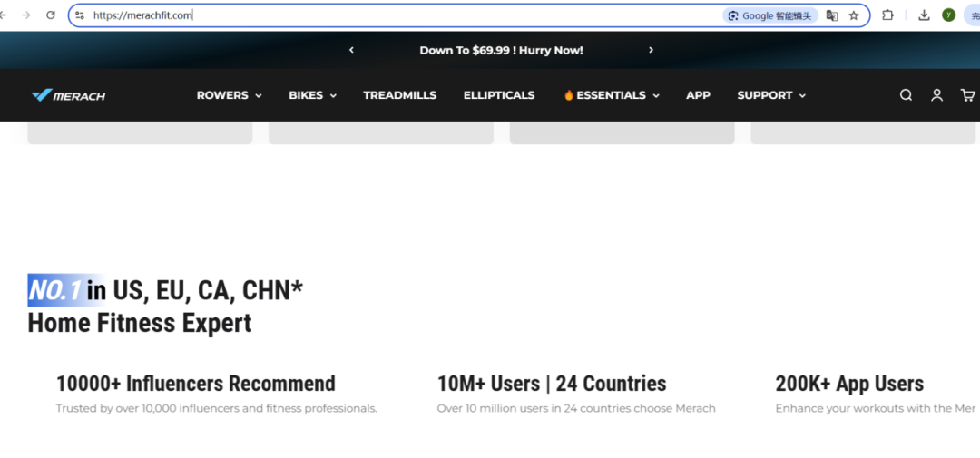This screenshot has height=458, width=980.
Task: Show previous announcement with left arrow
Action: click(351, 50)
